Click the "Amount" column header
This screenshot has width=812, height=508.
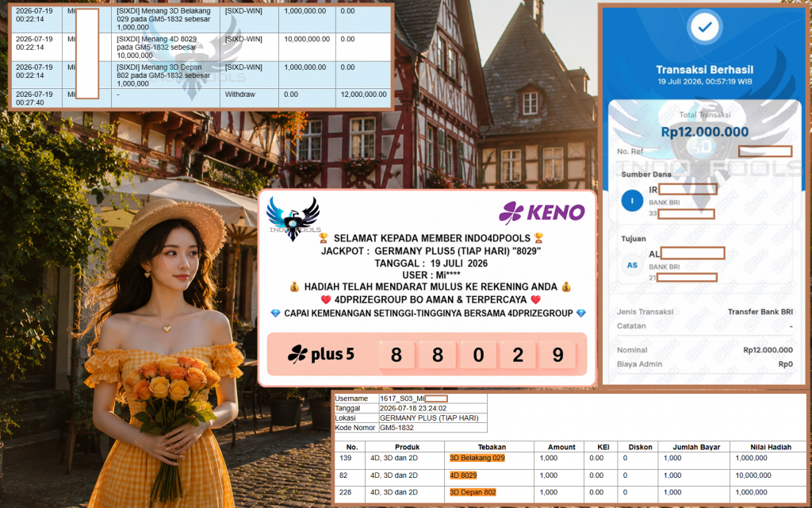[x=561, y=447]
